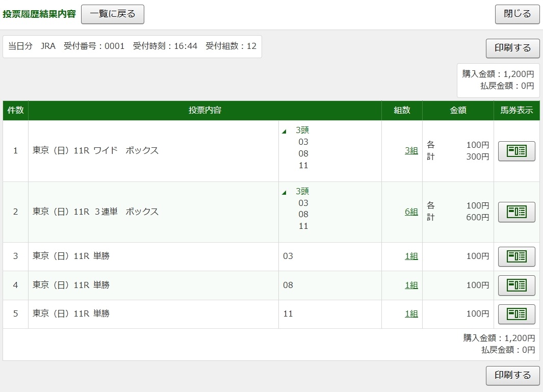Screen dimensions: 543x392
Task: Click 受付組数：12 text
Action: [231, 46]
